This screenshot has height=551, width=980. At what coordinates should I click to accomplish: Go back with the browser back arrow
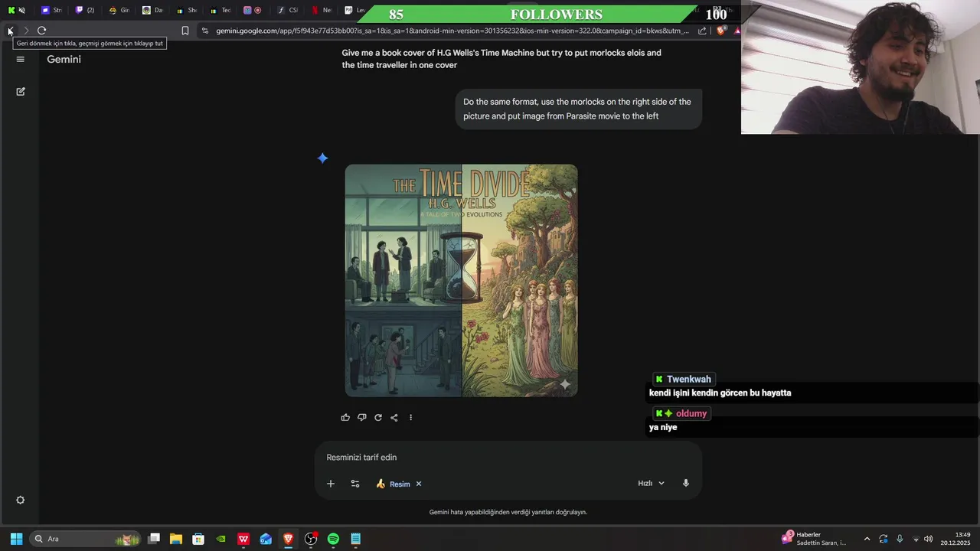pos(10,31)
